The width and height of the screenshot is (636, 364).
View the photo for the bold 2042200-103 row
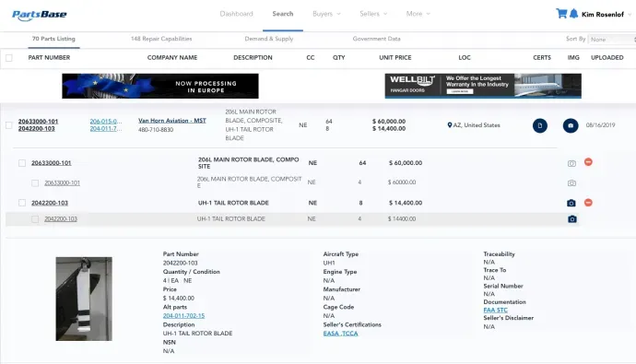[571, 203]
